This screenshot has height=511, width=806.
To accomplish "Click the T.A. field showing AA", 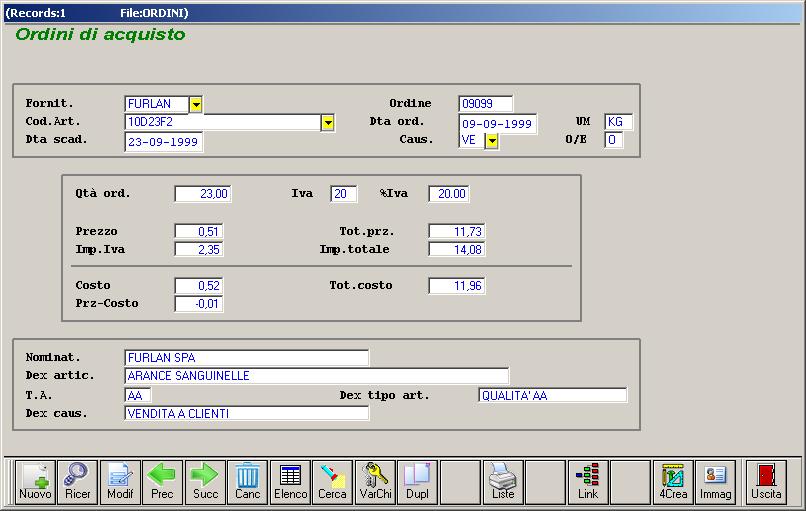I will pyautogui.click(x=138, y=395).
